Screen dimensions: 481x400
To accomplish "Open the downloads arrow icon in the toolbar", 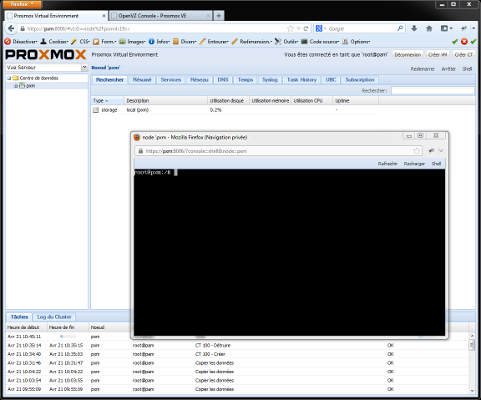I will [x=414, y=29].
